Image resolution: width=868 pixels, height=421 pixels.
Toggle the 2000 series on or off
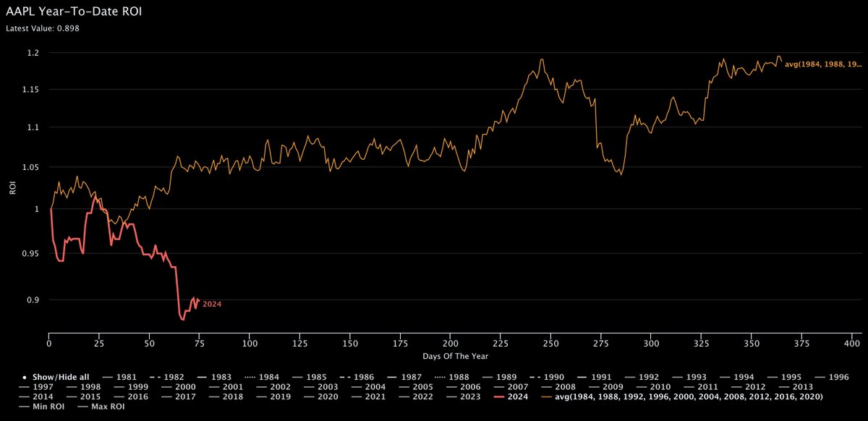[x=183, y=387]
